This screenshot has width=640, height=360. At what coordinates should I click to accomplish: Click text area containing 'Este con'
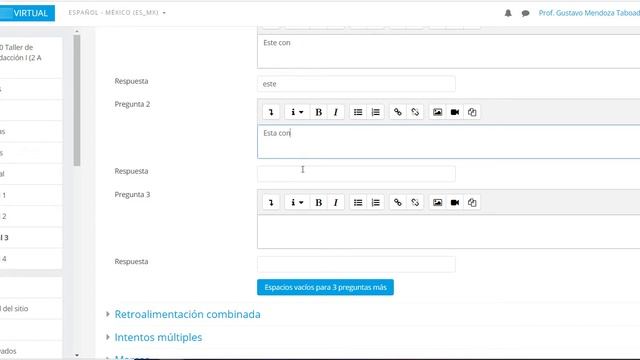click(x=449, y=51)
